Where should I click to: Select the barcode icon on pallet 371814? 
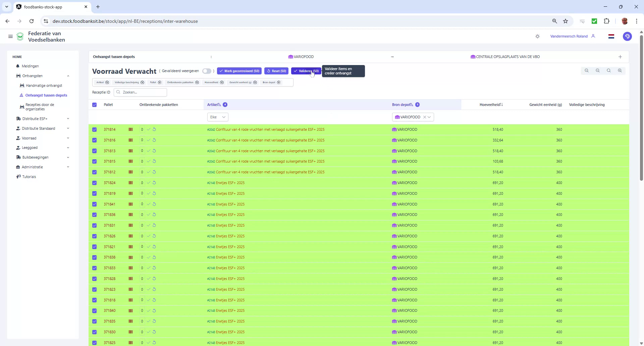(x=130, y=129)
